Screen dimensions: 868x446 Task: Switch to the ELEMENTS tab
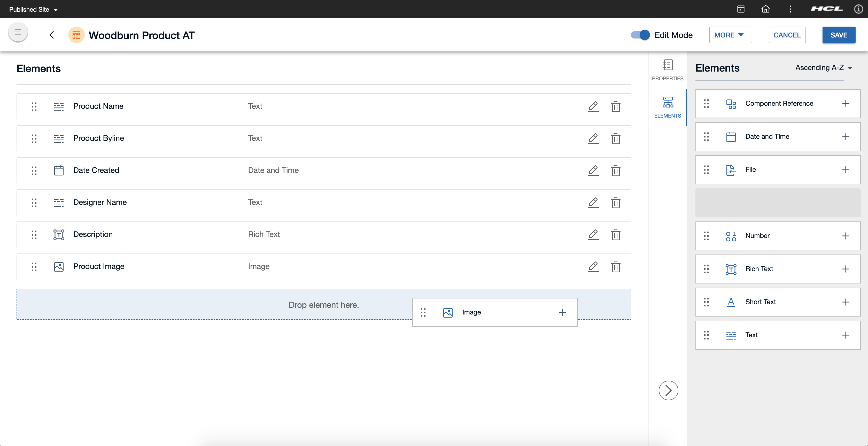[668, 107]
